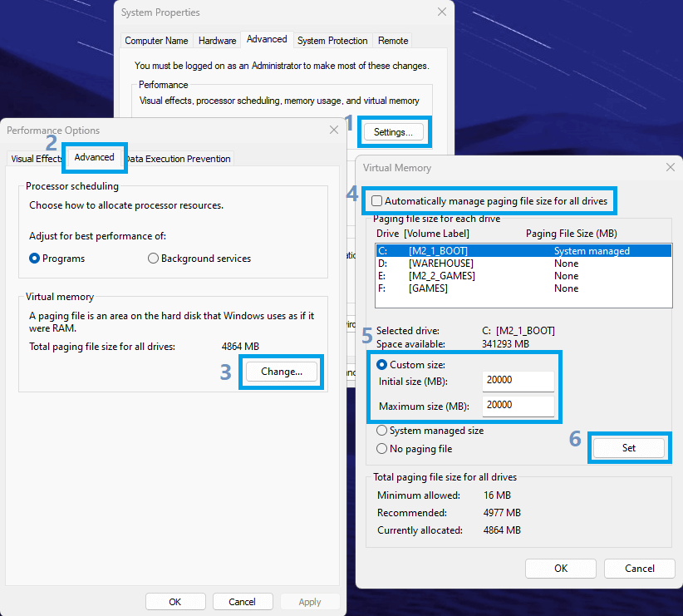Click OK in the Virtual Memory dialog
The width and height of the screenshot is (683, 616).
561,569
